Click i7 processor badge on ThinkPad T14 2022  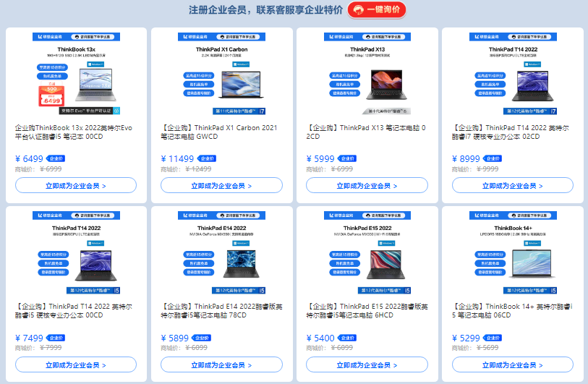coord(530,111)
